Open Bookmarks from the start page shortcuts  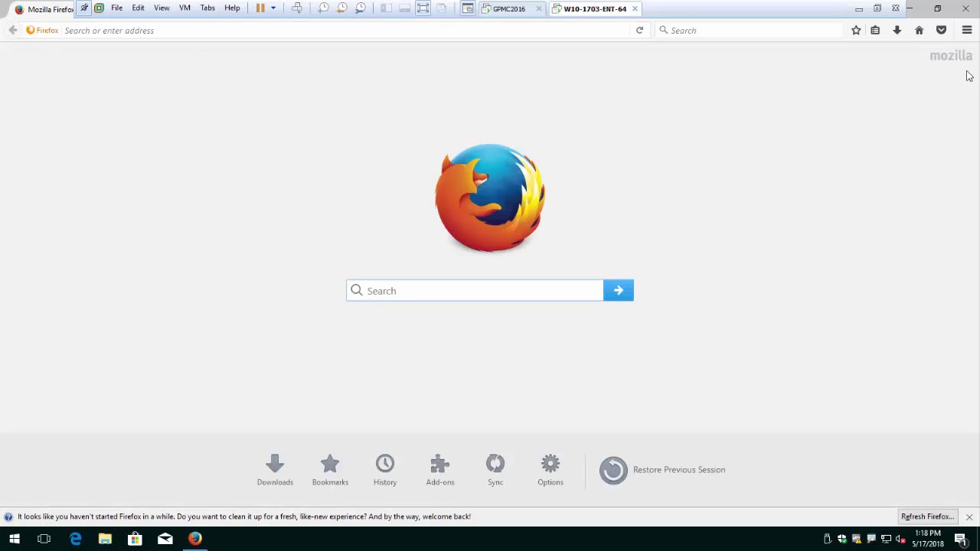point(330,470)
